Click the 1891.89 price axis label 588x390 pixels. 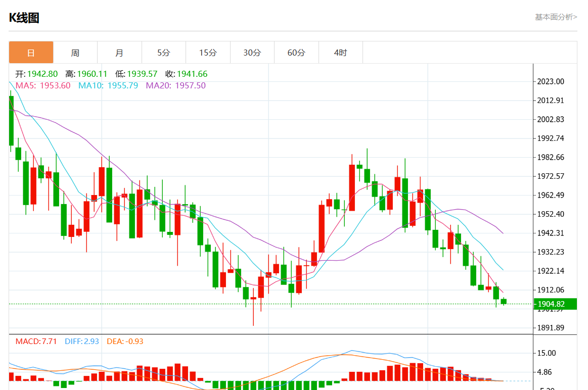(551, 328)
